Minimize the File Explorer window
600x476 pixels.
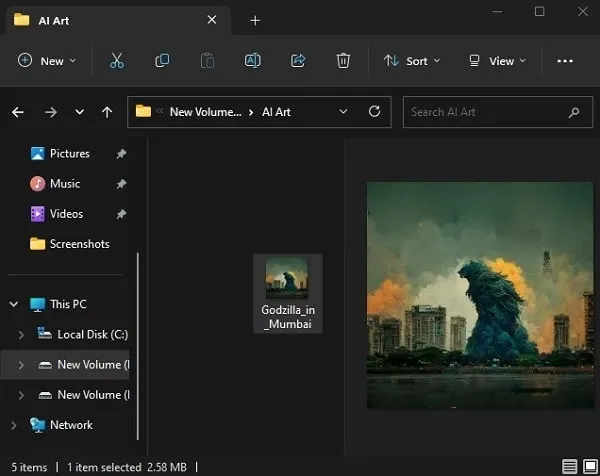coord(497,12)
